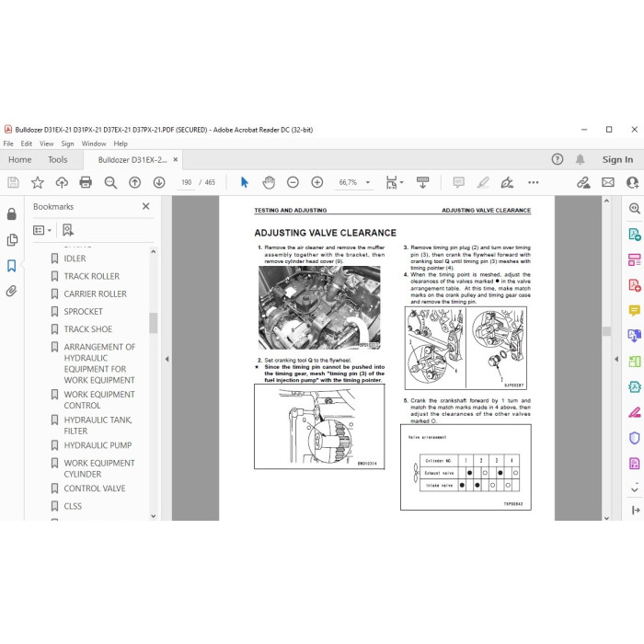Close the Bulldozer document tab
The height and width of the screenshot is (644, 644).
(176, 159)
